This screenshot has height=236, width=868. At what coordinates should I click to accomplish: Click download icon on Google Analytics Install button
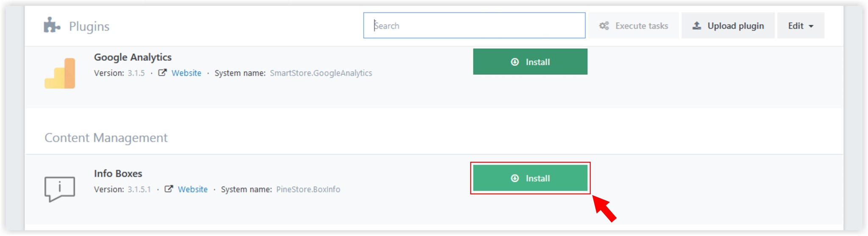(515, 62)
